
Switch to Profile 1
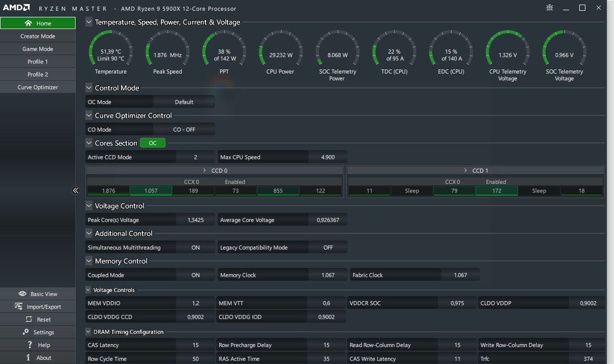tap(38, 62)
